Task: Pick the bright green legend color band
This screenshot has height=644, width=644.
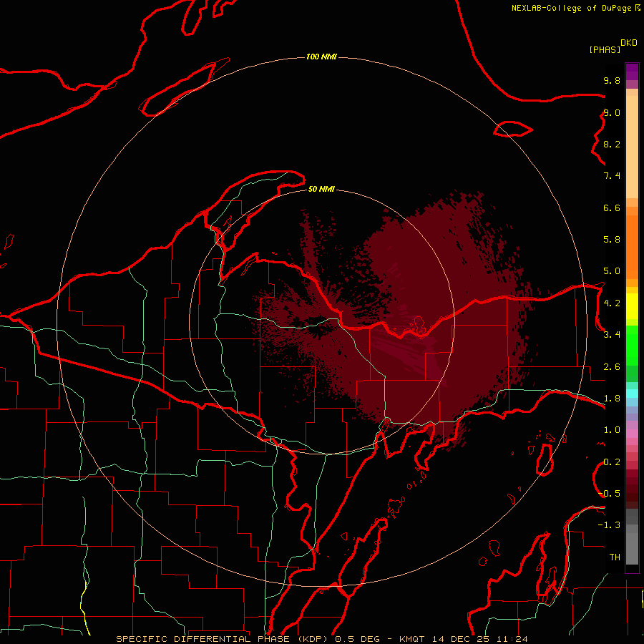Action: click(632, 346)
